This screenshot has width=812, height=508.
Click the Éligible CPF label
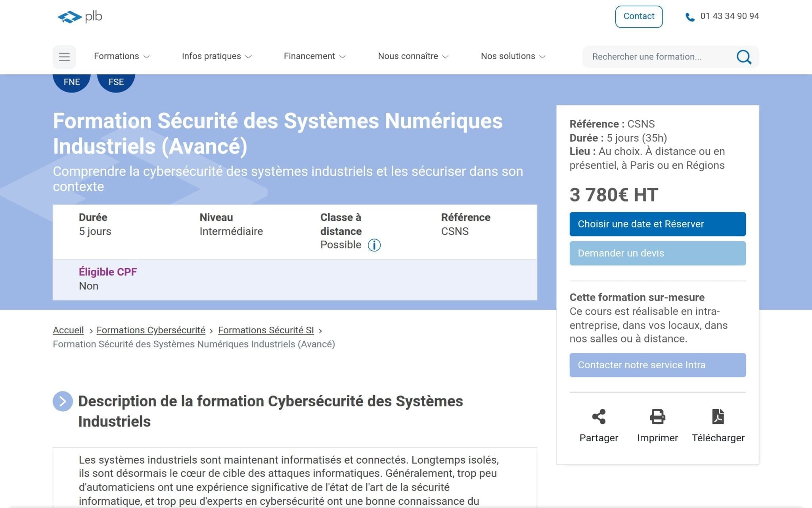[108, 272]
